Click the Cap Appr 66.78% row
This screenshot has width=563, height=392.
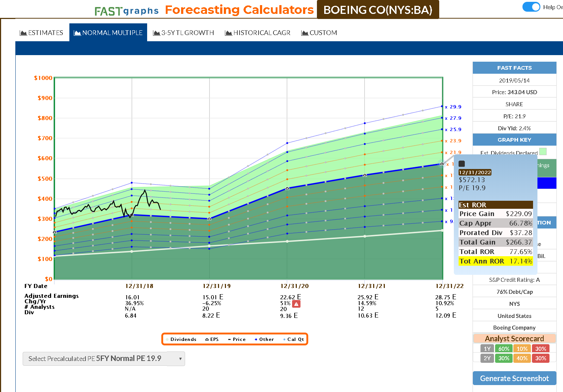pos(496,223)
